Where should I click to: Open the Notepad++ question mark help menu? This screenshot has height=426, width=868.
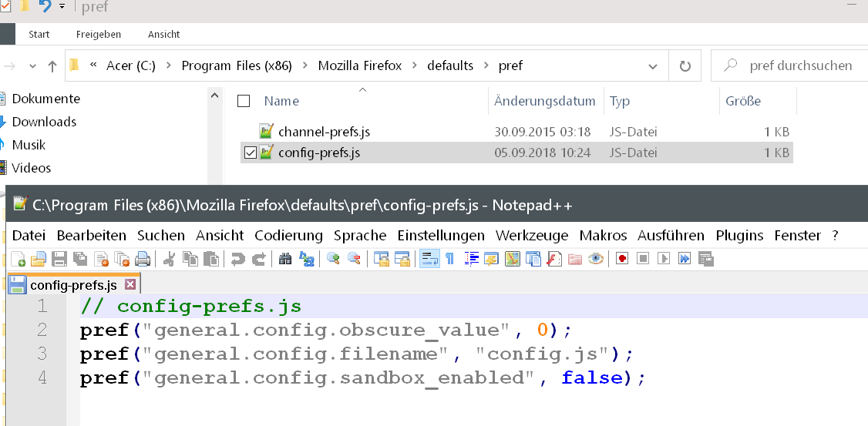click(x=835, y=236)
